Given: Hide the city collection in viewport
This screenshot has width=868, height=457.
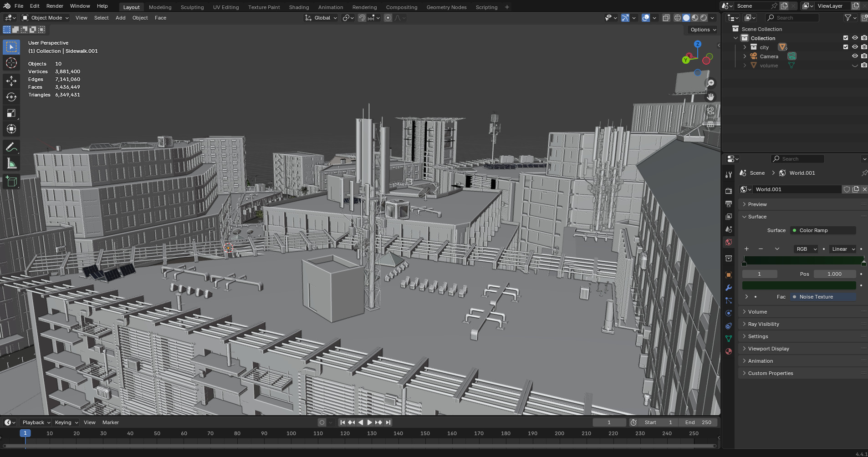Looking at the screenshot, I should (855, 47).
